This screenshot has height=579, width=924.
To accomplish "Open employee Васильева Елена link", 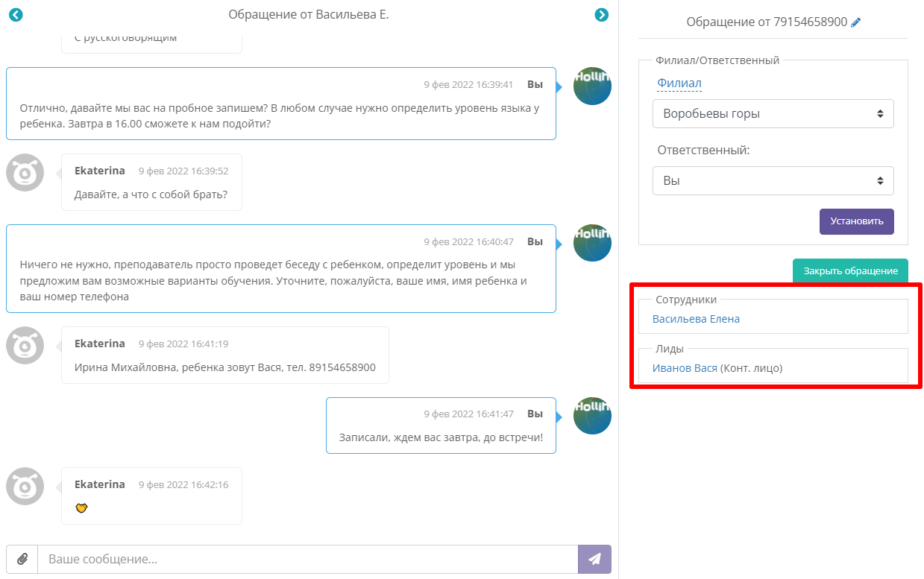I will 696,319.
